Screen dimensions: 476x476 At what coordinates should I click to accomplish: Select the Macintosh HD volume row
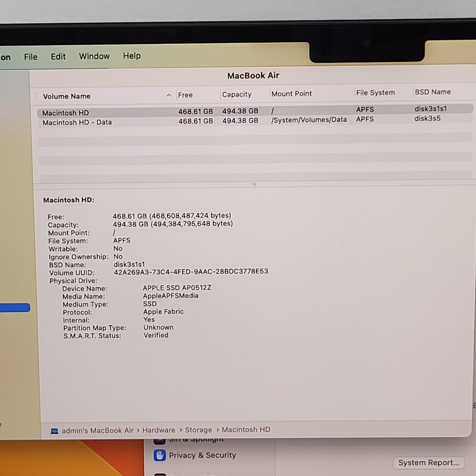click(x=255, y=111)
